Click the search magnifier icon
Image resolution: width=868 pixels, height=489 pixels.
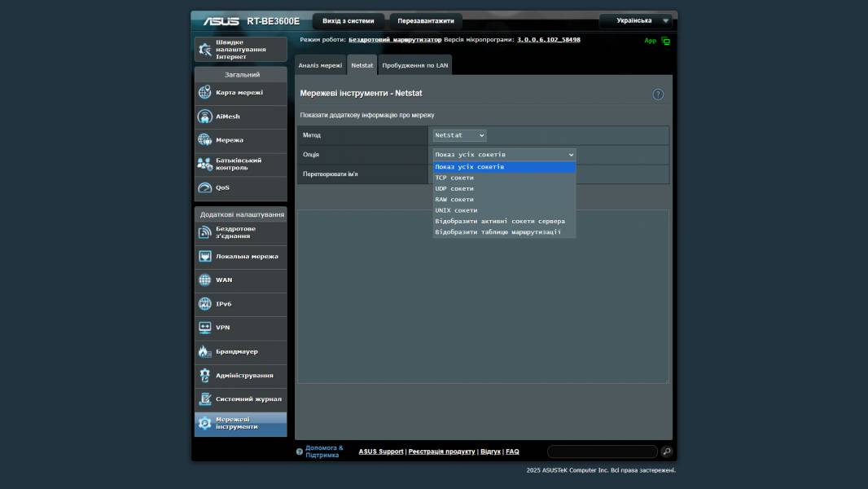[x=667, y=452]
